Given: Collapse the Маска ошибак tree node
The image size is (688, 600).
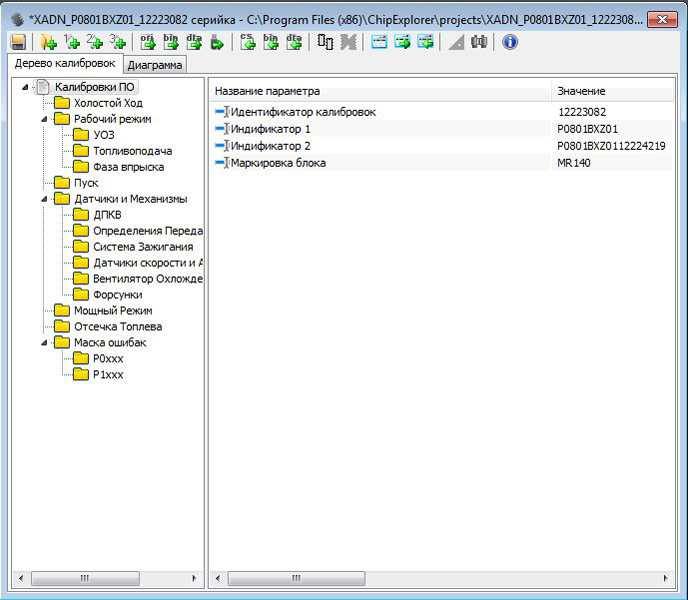Looking at the screenshot, I should (46, 343).
